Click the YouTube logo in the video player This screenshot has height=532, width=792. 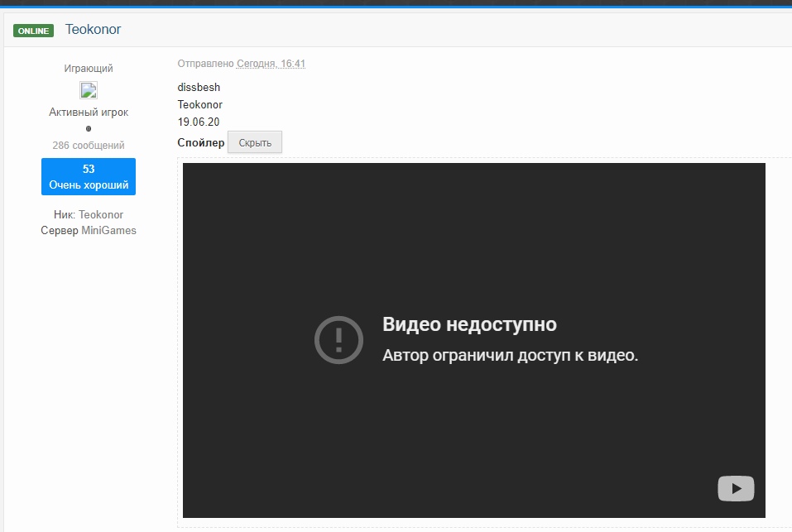pyautogui.click(x=735, y=488)
